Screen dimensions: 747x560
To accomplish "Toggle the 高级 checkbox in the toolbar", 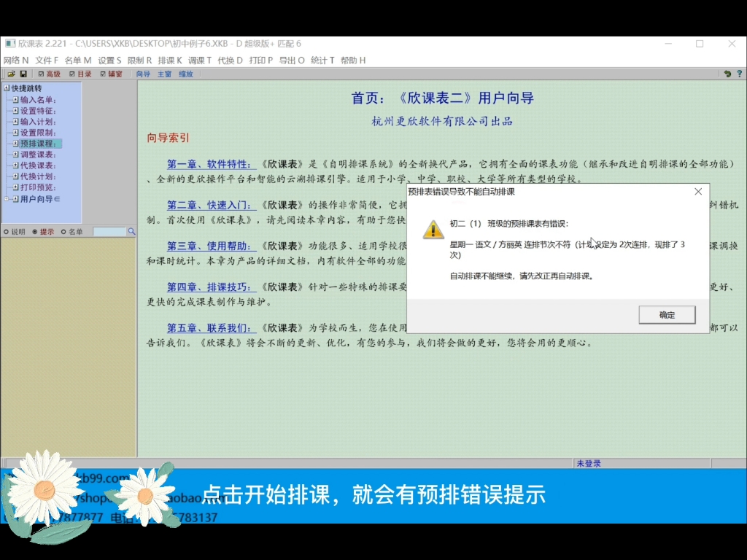I will click(x=41, y=74).
